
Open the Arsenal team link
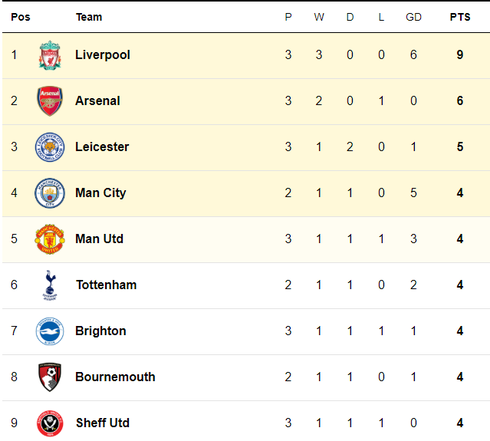point(97,101)
